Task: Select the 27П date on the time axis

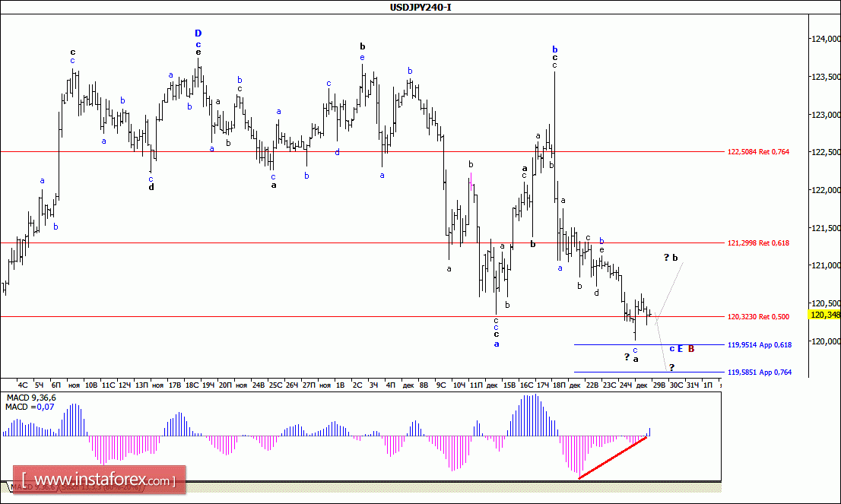Action: click(309, 385)
